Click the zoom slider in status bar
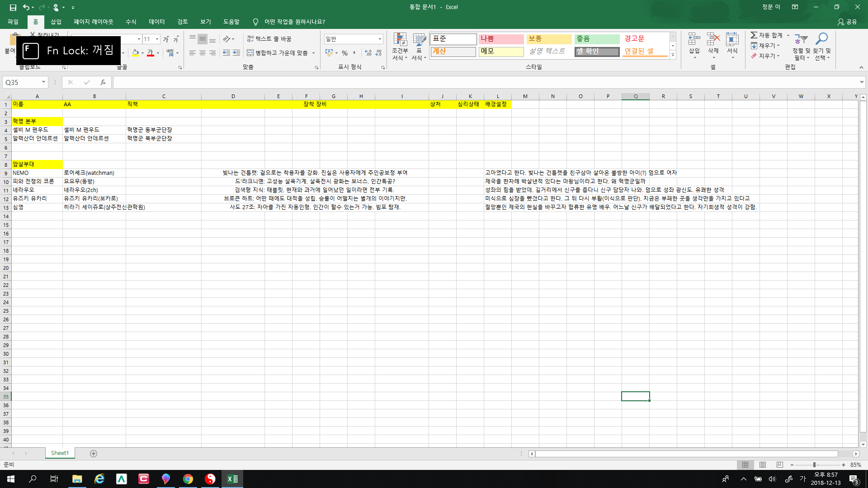Image resolution: width=868 pixels, height=488 pixels. (x=814, y=465)
